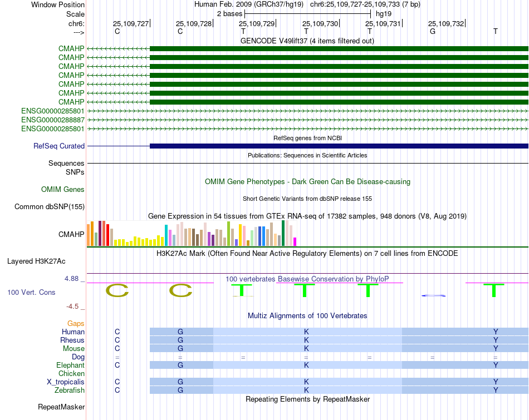
Task: Click the RefSeq Curated track label
Action: click(58, 146)
